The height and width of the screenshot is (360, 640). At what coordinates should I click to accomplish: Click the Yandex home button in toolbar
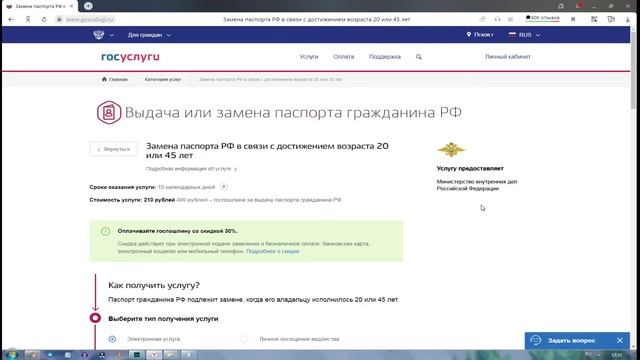coord(28,19)
